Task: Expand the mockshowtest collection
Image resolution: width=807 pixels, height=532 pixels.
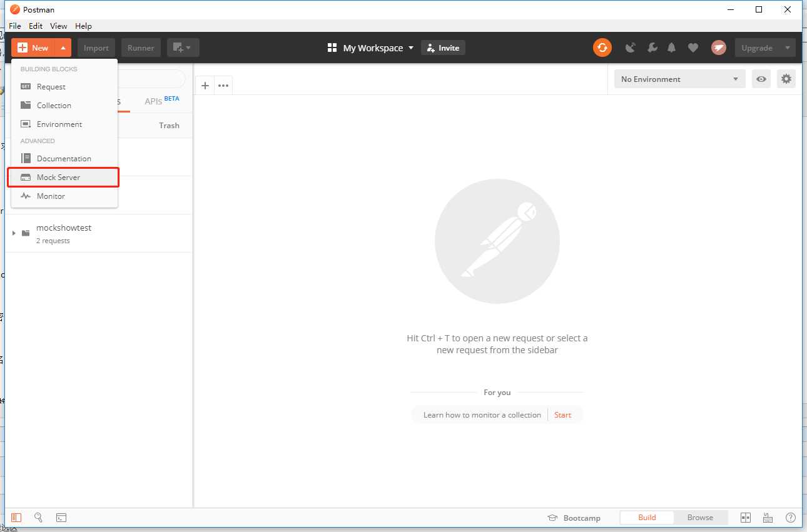Action: point(14,233)
